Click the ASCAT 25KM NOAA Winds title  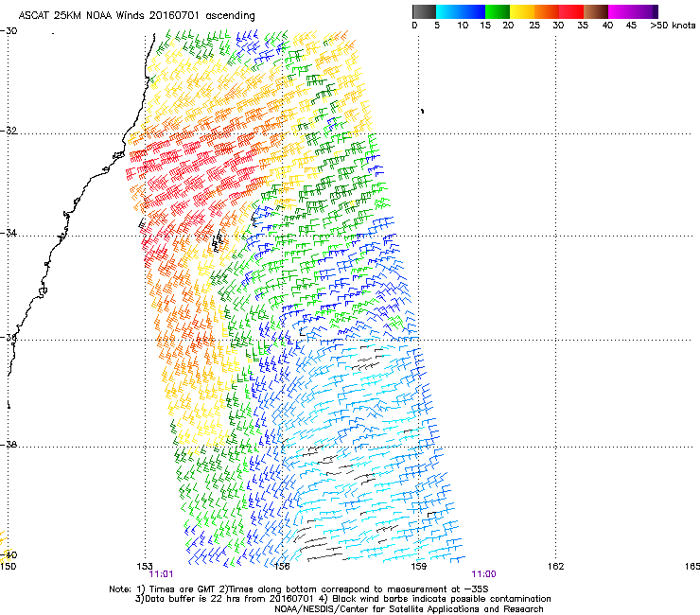click(x=136, y=16)
